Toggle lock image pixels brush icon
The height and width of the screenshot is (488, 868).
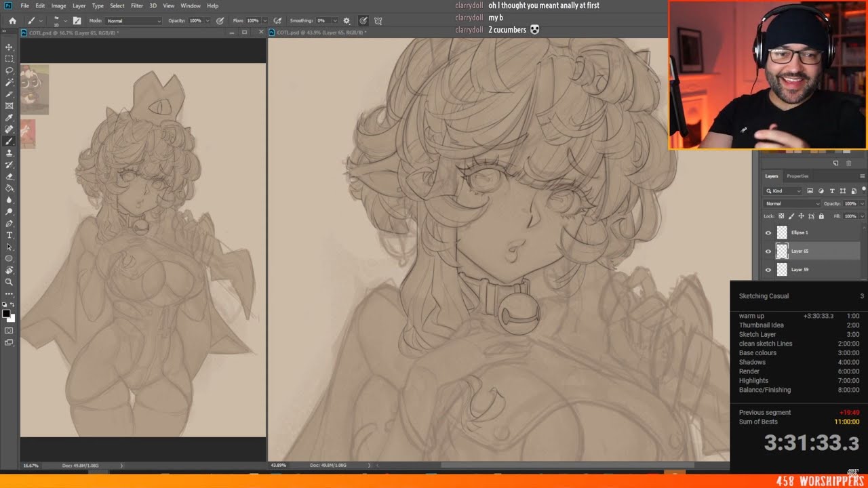(x=791, y=216)
